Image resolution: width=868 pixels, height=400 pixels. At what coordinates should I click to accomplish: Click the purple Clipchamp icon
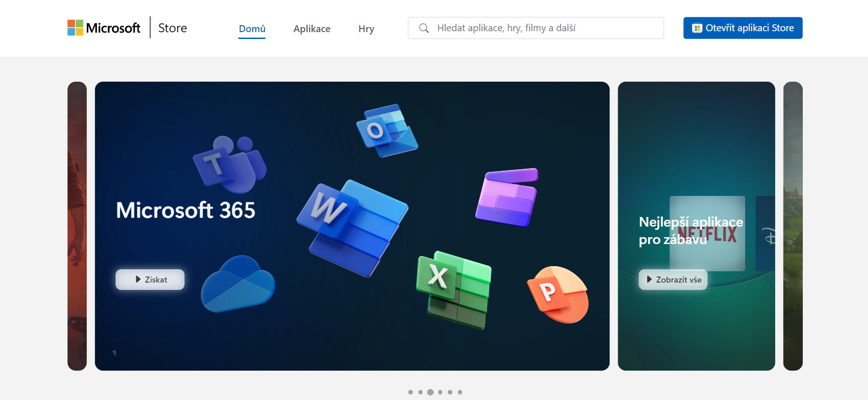[507, 197]
